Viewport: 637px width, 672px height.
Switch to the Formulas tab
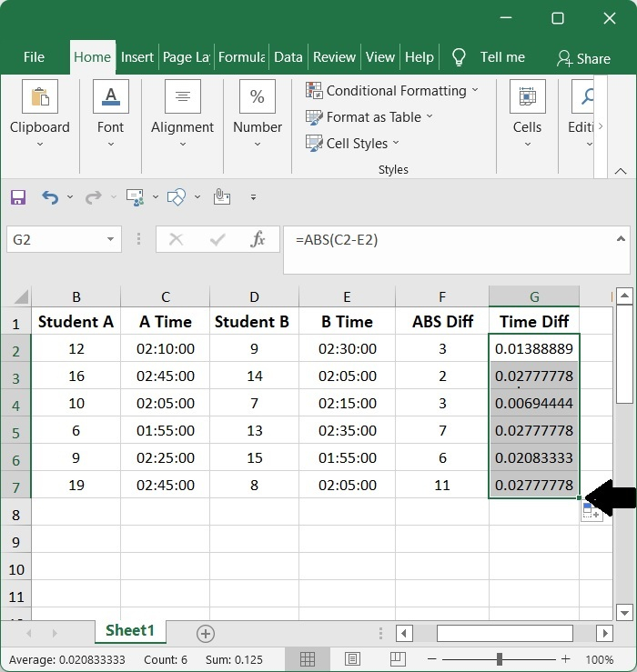[x=241, y=57]
